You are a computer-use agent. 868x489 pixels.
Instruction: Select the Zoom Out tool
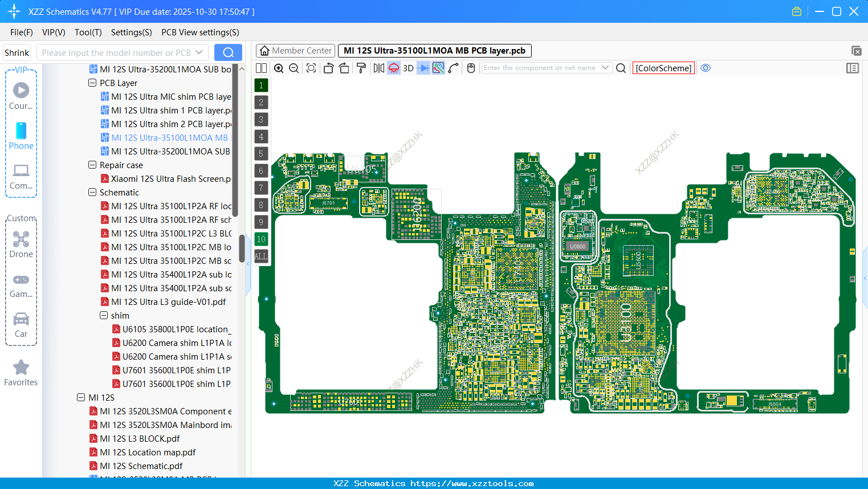(293, 67)
